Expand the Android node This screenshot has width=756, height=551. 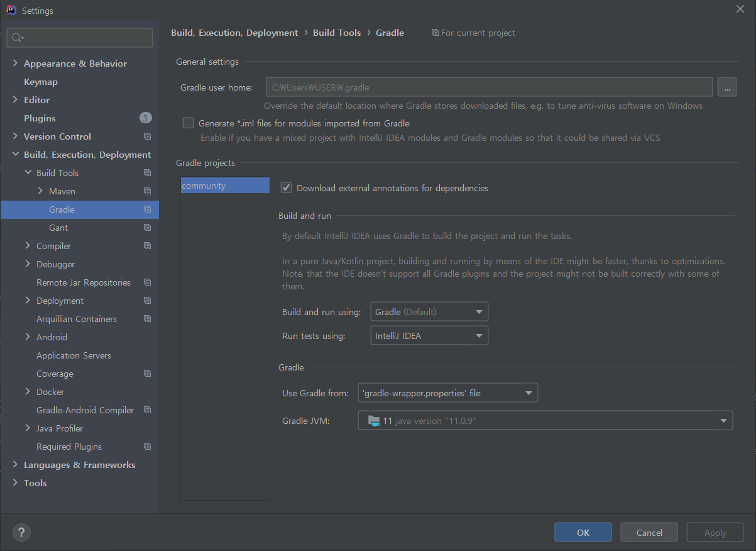pyautogui.click(x=28, y=337)
